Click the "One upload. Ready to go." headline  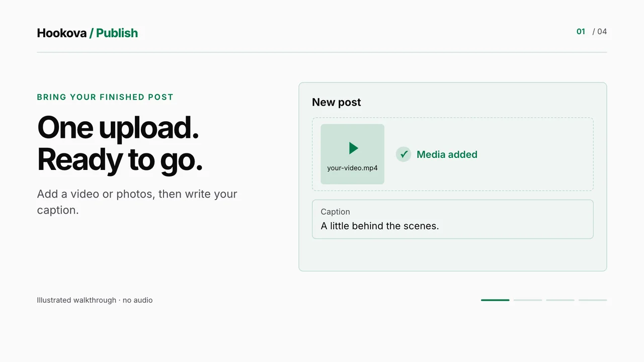click(120, 144)
